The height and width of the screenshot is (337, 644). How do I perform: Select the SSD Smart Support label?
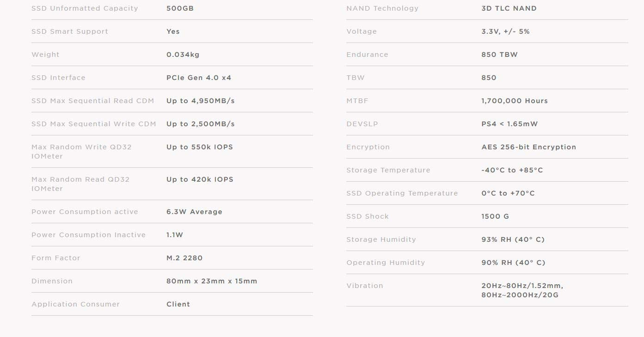point(70,31)
